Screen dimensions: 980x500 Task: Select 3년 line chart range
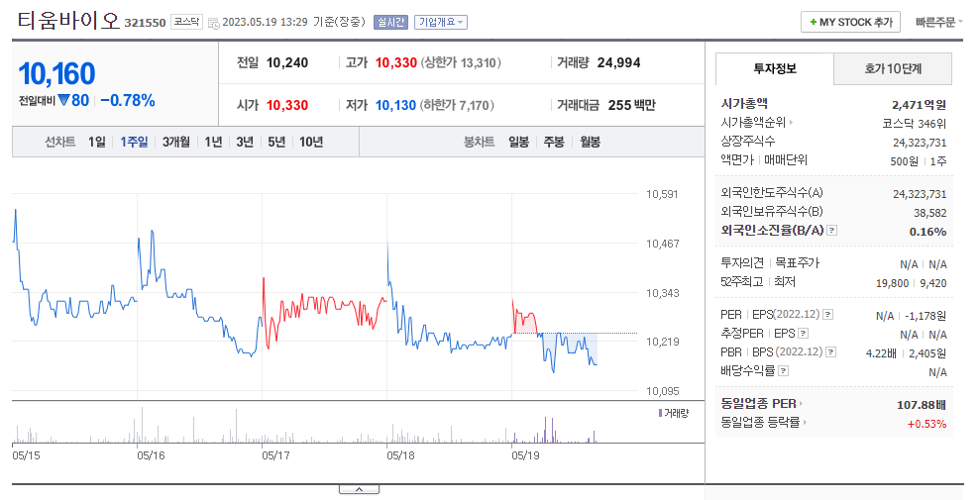245,143
